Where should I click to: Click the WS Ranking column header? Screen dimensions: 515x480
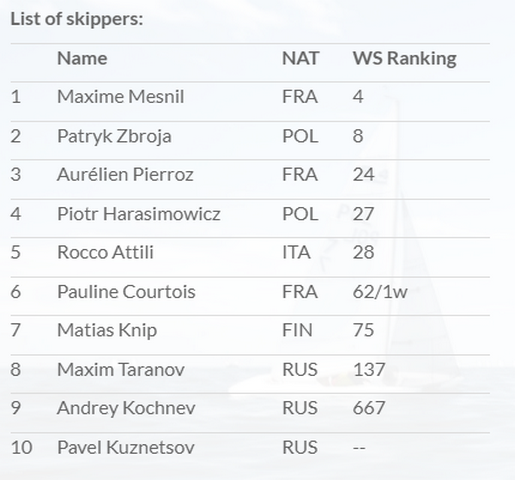tap(405, 59)
